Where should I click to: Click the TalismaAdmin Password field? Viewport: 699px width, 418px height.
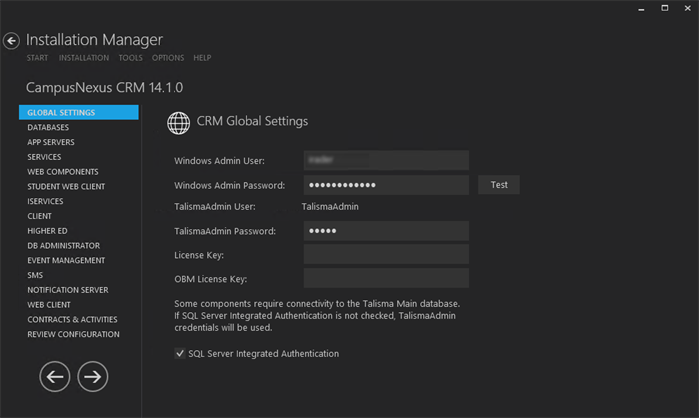coord(386,231)
